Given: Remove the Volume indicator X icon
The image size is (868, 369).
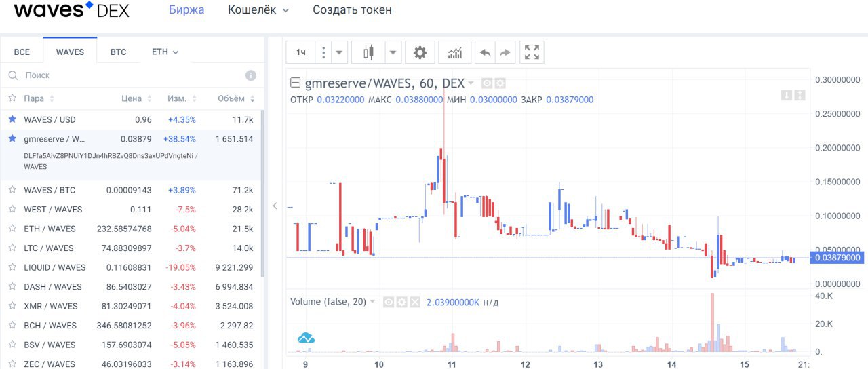Looking at the screenshot, I should pos(414,302).
